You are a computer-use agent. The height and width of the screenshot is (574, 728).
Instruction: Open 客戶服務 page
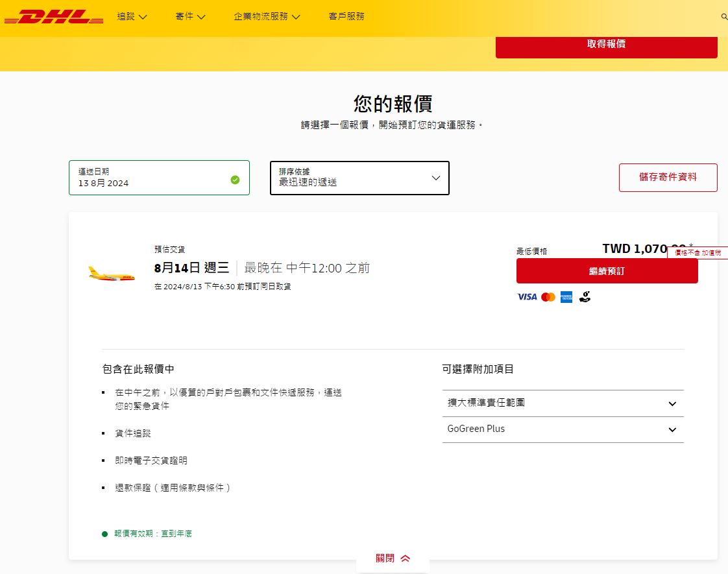pyautogui.click(x=346, y=17)
